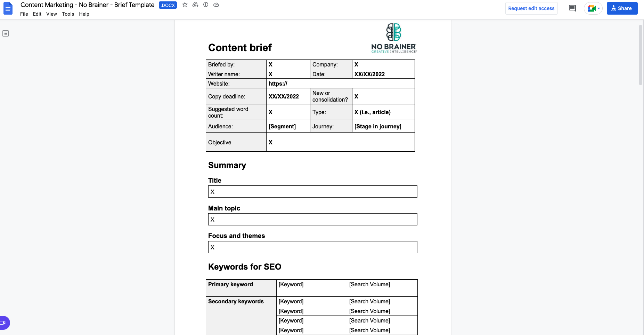Click the document title text

87,5
